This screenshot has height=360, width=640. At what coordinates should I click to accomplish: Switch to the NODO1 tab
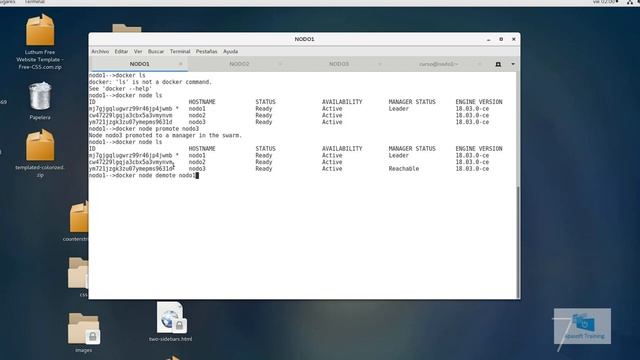[x=140, y=64]
